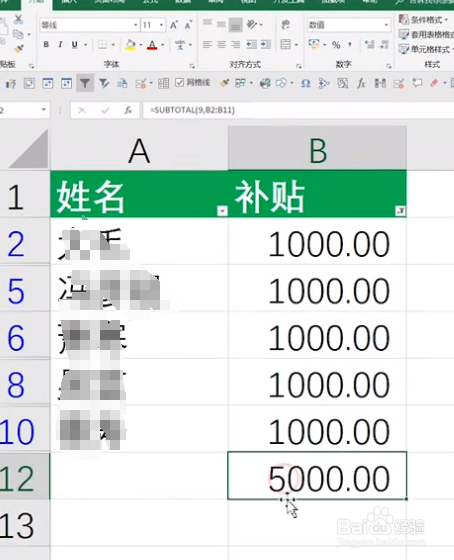Click the formula bar cancel X
The image size is (454, 560).
(x=82, y=110)
